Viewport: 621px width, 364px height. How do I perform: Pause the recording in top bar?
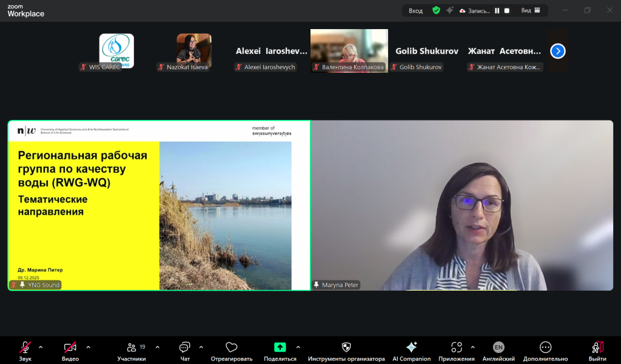pos(497,10)
